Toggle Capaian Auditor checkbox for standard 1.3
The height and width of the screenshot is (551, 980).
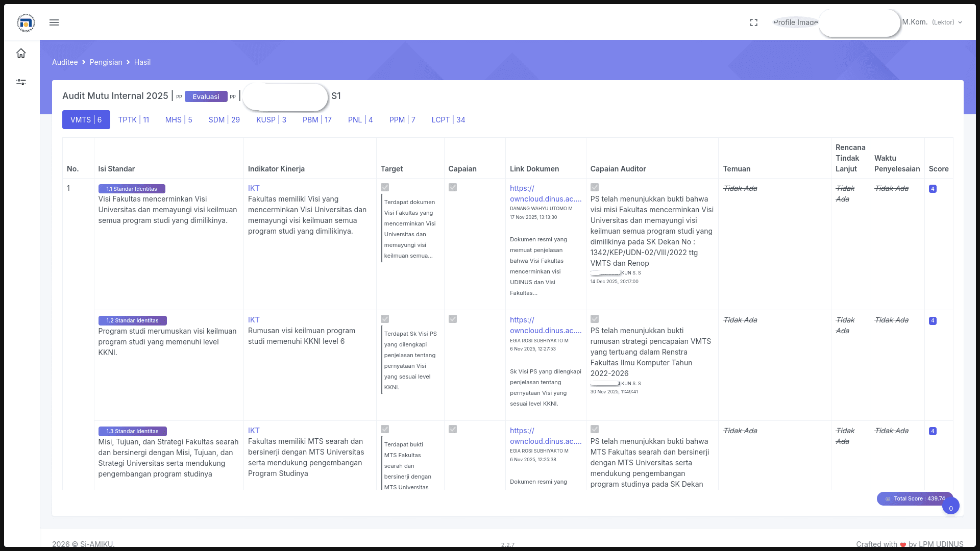[595, 429]
